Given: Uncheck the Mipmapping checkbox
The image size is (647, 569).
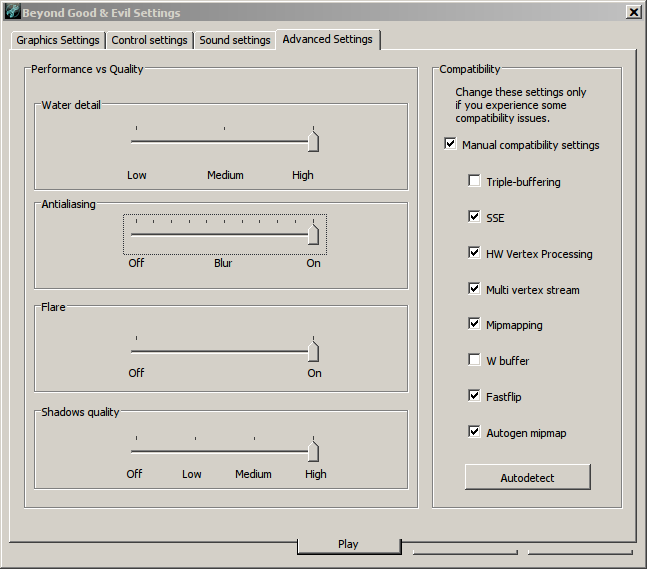Looking at the screenshot, I should click(x=475, y=324).
